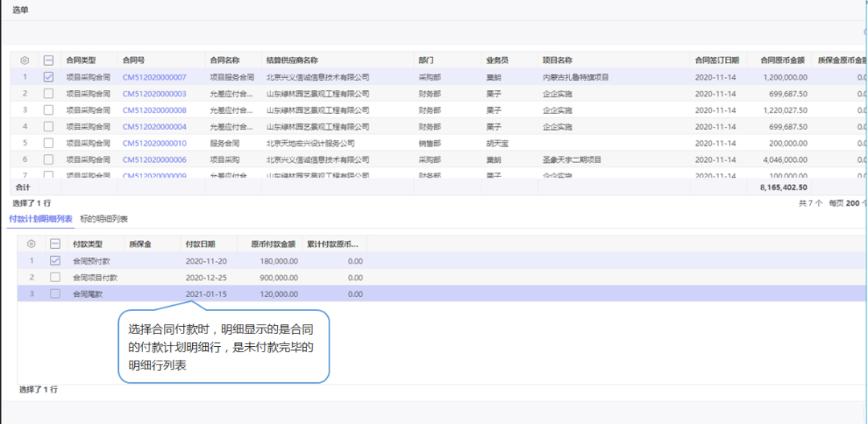The image size is (868, 424).
Task: Check the row for contract CM512020000003
Action: (48, 94)
